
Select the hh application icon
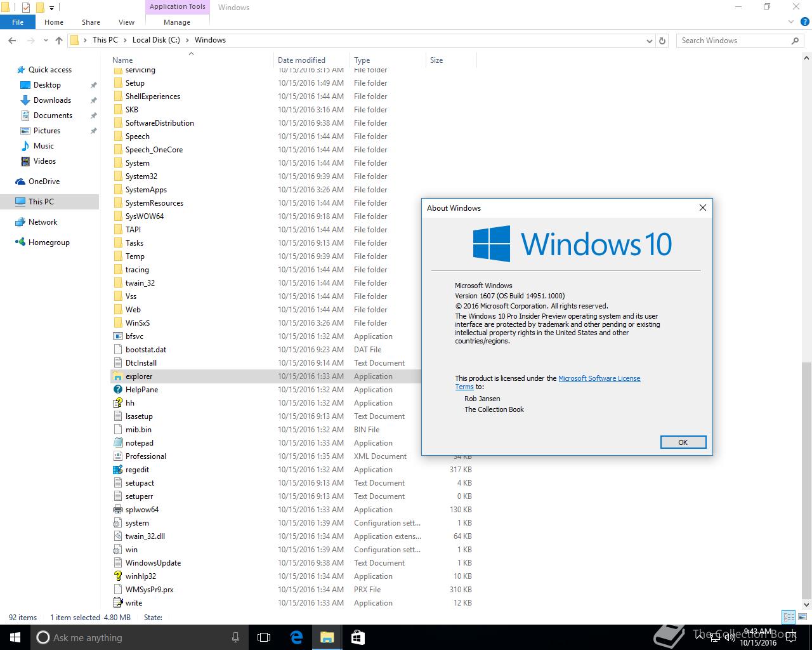pos(117,403)
